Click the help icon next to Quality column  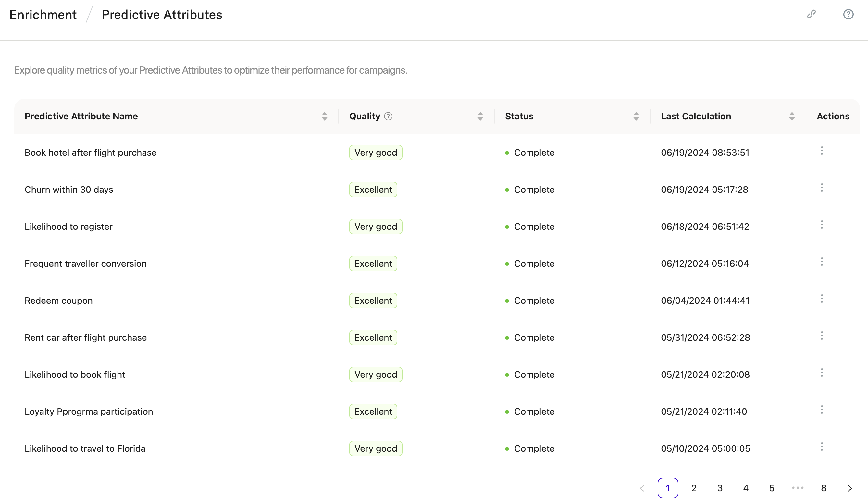(388, 116)
